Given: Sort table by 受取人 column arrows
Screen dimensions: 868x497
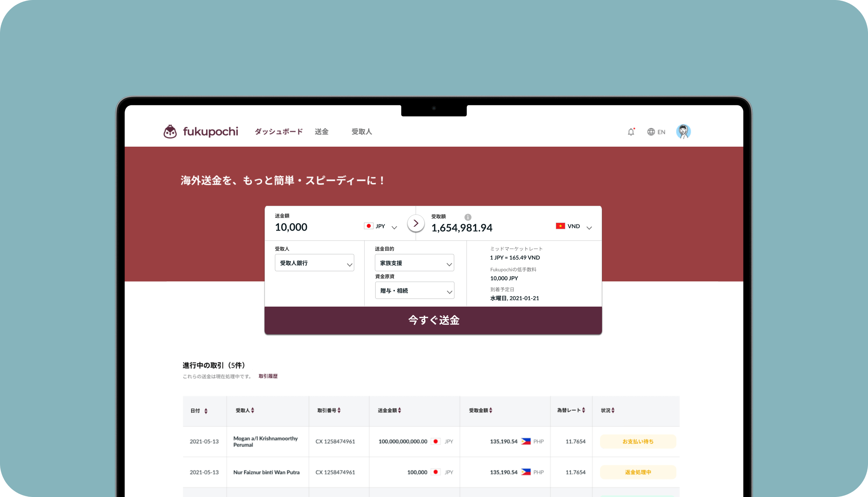Looking at the screenshot, I should (252, 410).
